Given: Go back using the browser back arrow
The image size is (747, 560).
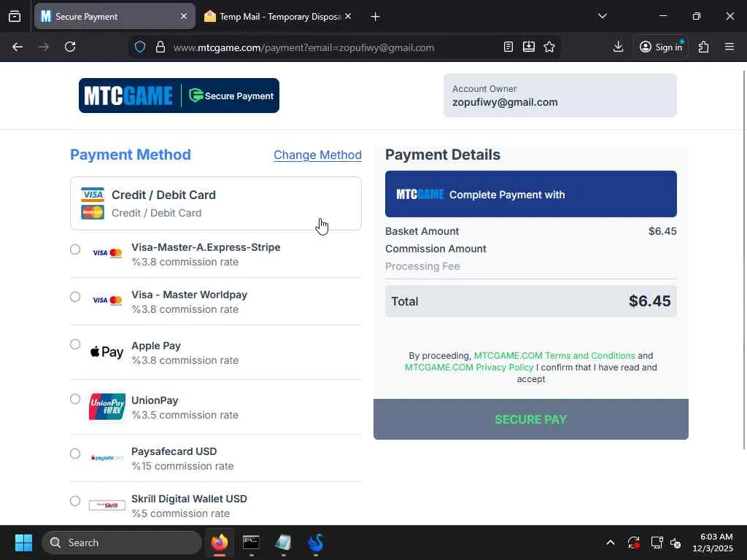Looking at the screenshot, I should click(18, 47).
